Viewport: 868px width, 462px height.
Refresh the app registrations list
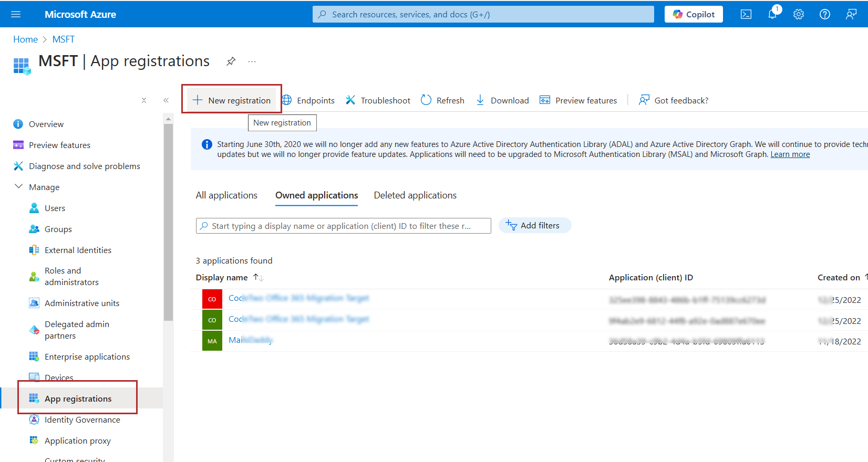442,100
